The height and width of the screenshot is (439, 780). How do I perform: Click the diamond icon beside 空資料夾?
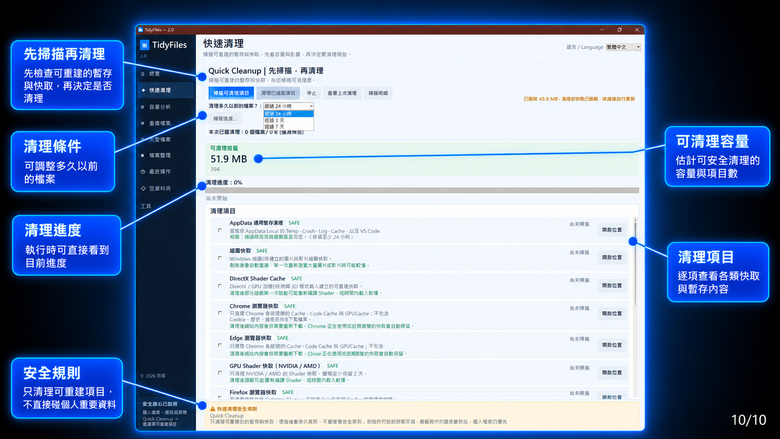[143, 188]
